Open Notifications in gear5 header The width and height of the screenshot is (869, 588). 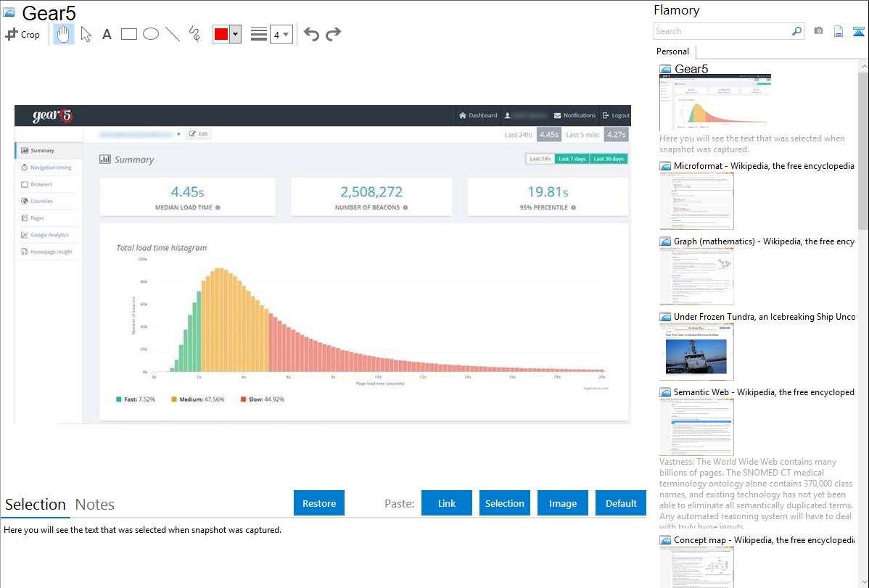tap(574, 115)
